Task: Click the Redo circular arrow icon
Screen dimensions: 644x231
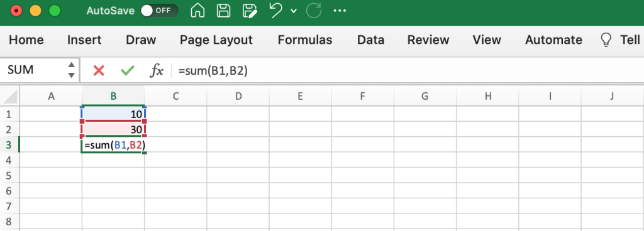Action: (x=314, y=11)
